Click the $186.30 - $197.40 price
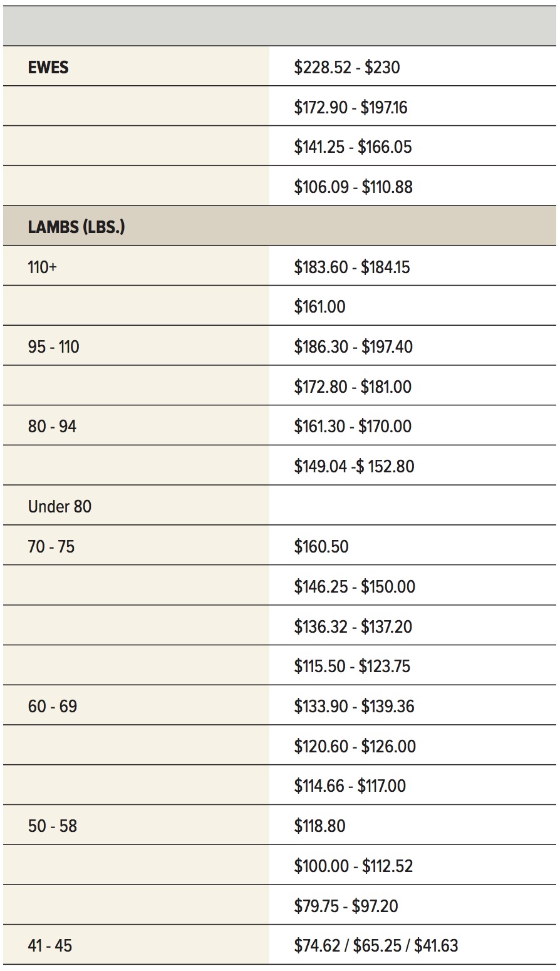 pyautogui.click(x=353, y=347)
